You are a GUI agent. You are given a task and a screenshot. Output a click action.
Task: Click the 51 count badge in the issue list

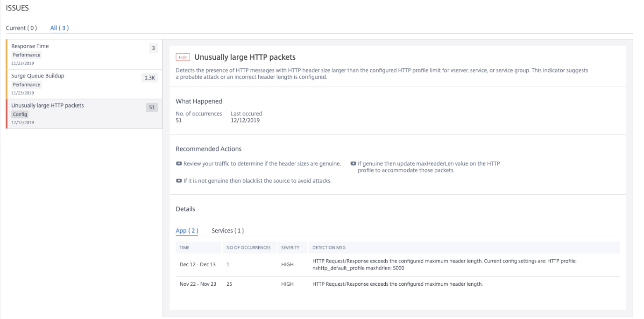pos(152,108)
